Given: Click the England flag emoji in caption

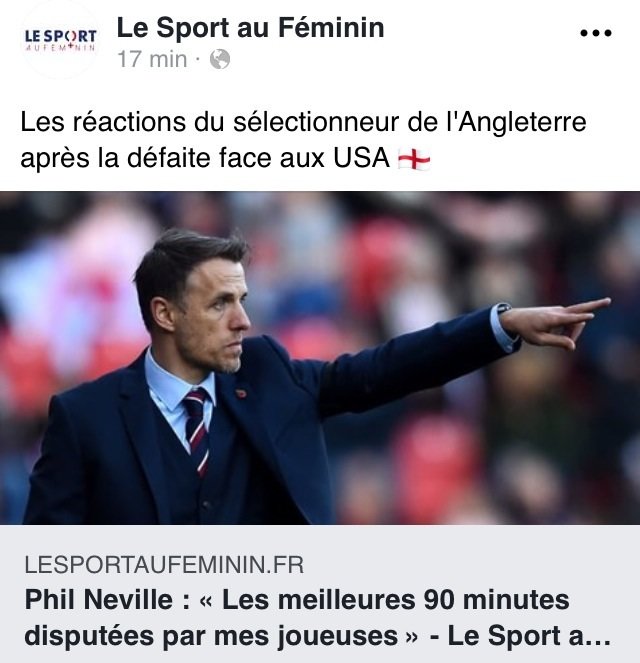Looking at the screenshot, I should 413,159.
